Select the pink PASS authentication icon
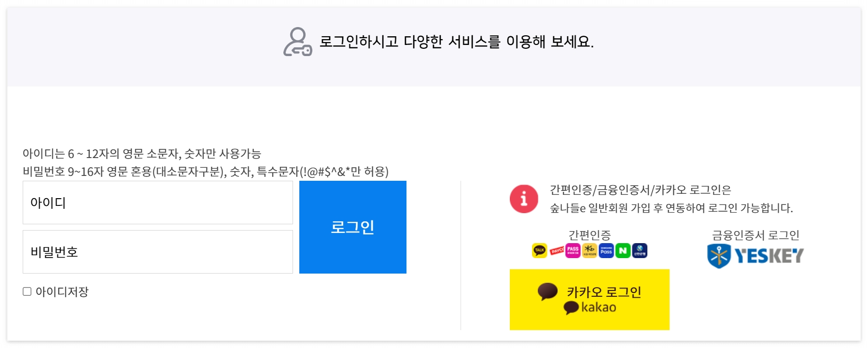868x348 pixels. pyautogui.click(x=573, y=250)
